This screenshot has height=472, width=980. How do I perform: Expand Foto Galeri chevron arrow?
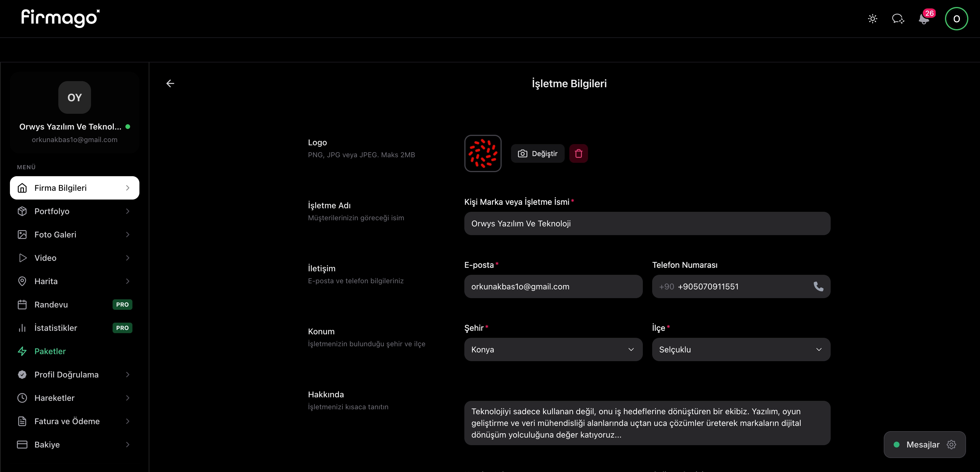point(127,235)
